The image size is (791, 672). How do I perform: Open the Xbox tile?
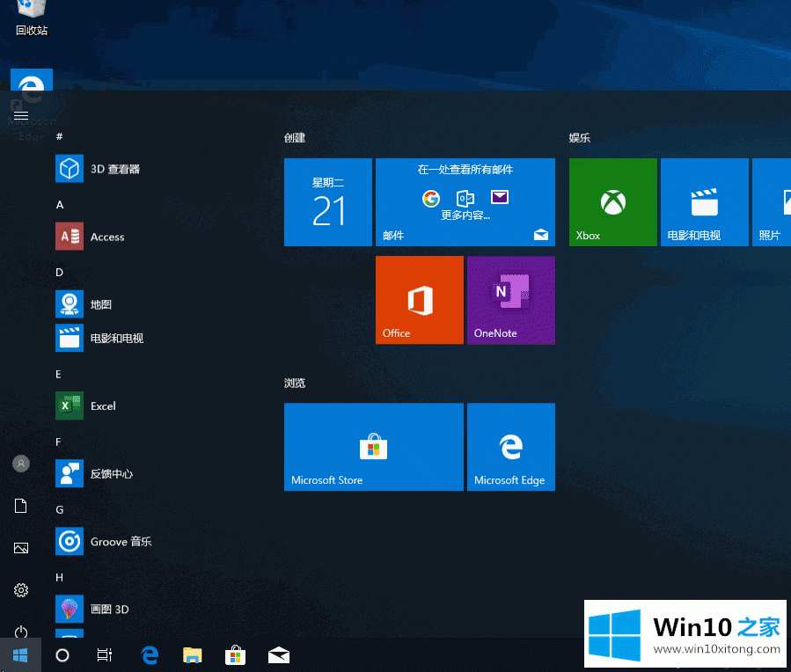[x=613, y=202]
